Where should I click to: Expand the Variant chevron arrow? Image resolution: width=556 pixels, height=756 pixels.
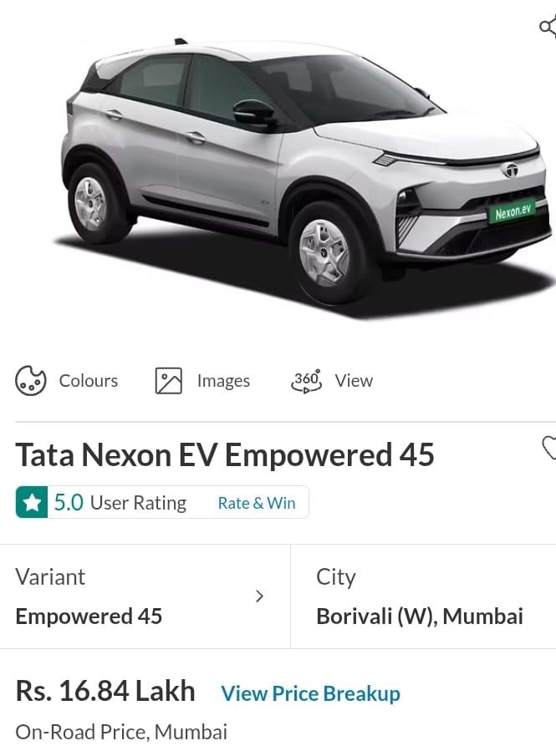pyautogui.click(x=260, y=596)
